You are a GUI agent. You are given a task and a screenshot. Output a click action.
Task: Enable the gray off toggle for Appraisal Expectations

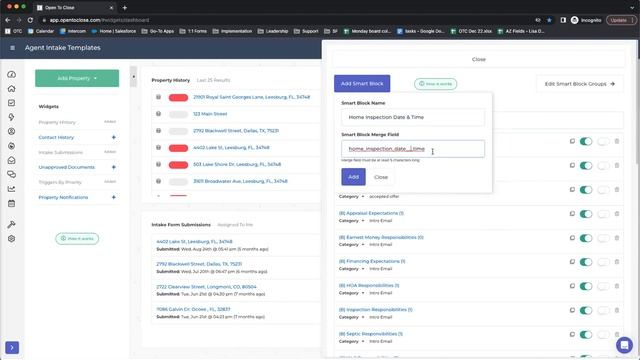coord(603,214)
